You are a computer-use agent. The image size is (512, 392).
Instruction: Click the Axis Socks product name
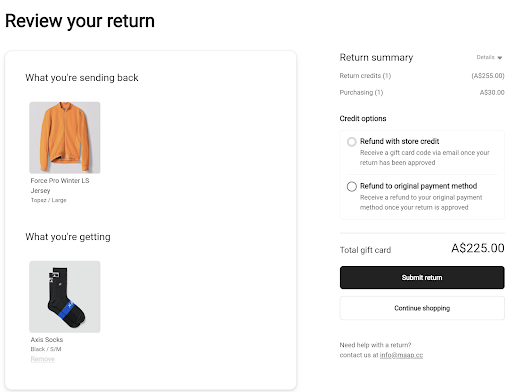coord(47,339)
